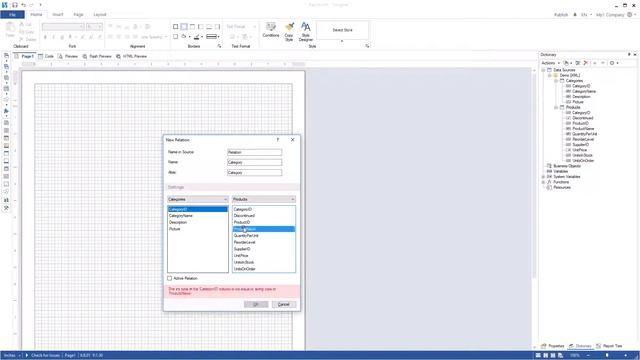
Task: Open the Categories parent source dropdown
Action: [198, 199]
